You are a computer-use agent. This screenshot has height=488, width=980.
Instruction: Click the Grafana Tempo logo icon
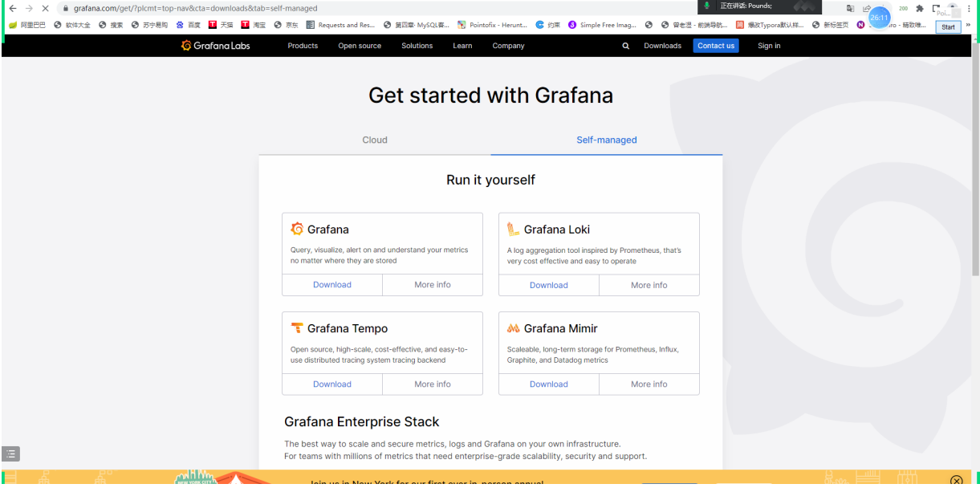click(x=297, y=327)
